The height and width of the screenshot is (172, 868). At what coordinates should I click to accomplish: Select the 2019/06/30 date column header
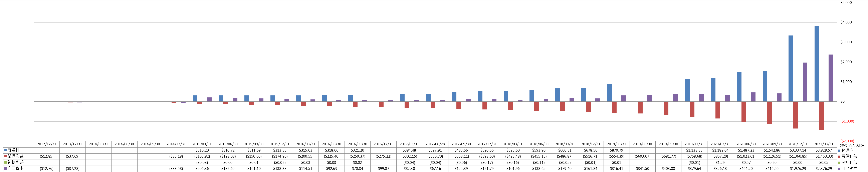click(x=643, y=144)
